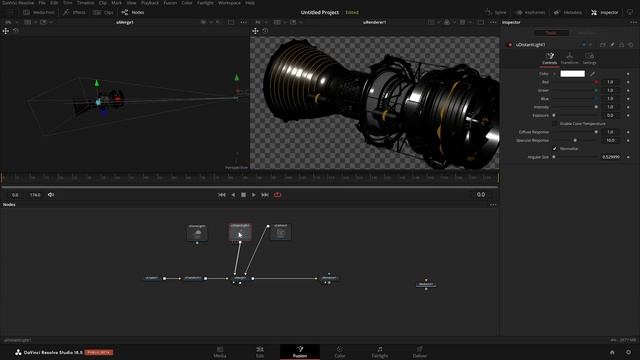This screenshot has height=360, width=640.
Task: Open Project Manager home icon
Action: pyautogui.click(x=612, y=352)
